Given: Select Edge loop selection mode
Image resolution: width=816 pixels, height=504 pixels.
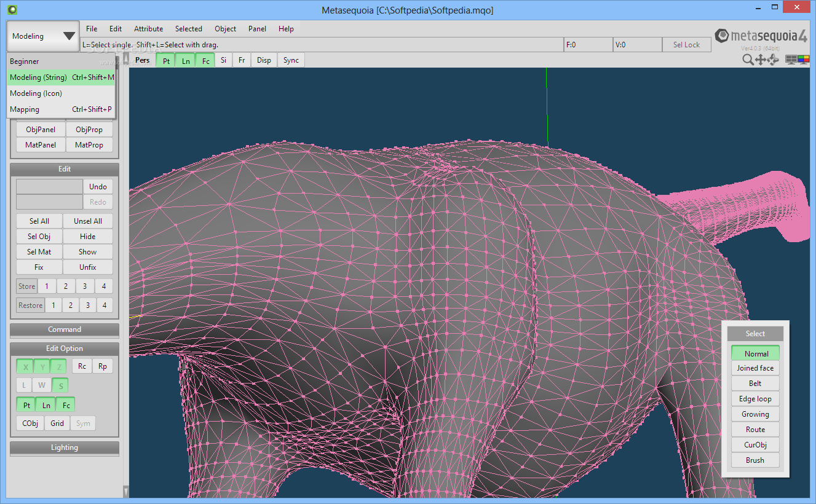Looking at the screenshot, I should (x=756, y=399).
